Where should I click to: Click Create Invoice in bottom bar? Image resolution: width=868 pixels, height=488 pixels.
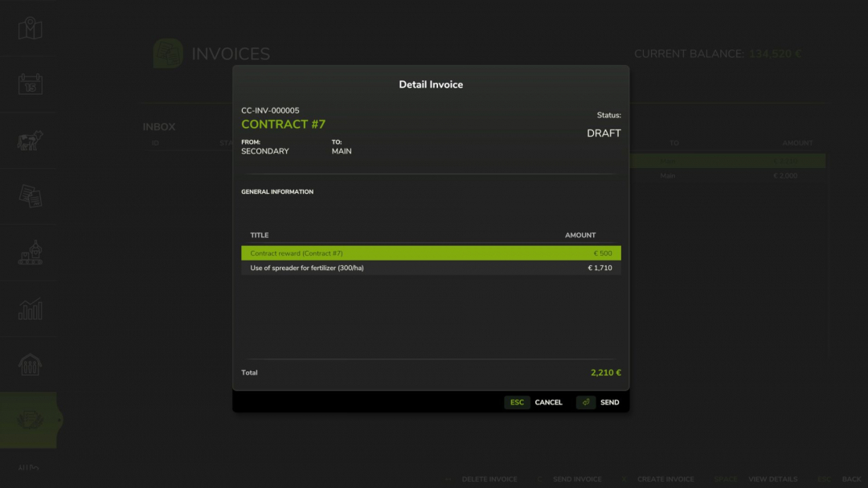pos(665,478)
